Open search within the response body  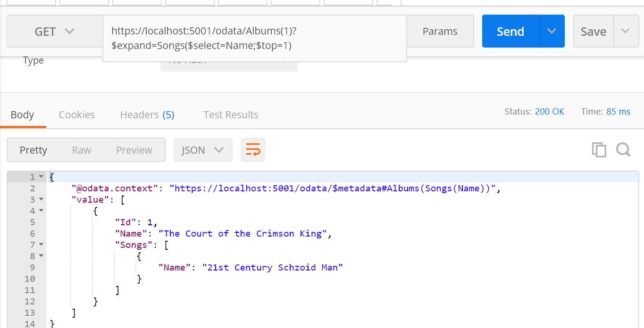tap(623, 149)
